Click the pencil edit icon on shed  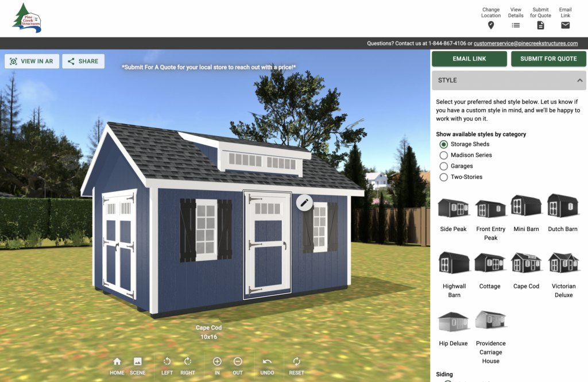304,202
